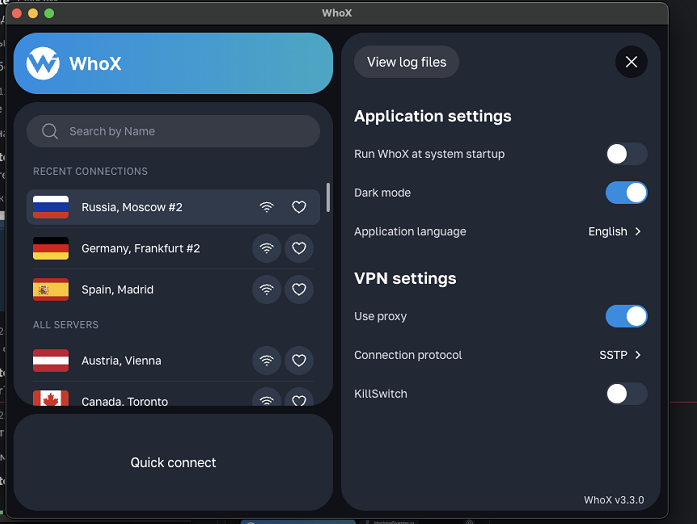Click the Application settings heading

[x=433, y=116]
